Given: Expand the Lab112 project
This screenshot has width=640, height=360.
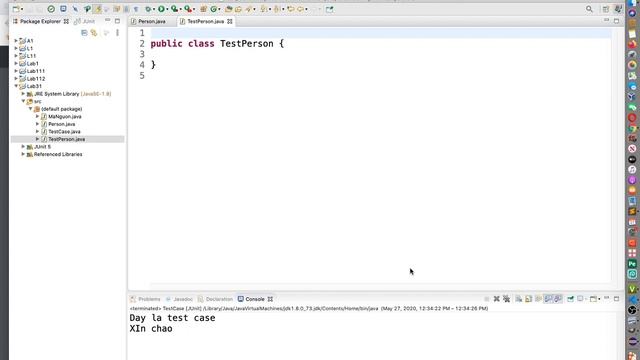Looking at the screenshot, I should [16, 79].
